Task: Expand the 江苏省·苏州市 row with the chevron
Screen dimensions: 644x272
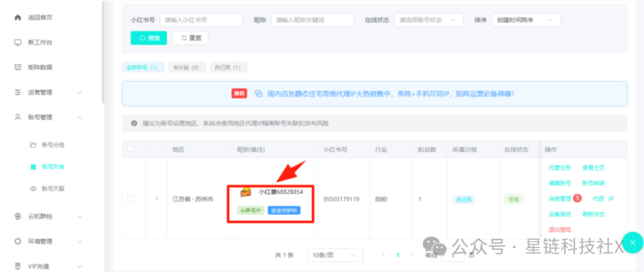Action: tap(156, 199)
